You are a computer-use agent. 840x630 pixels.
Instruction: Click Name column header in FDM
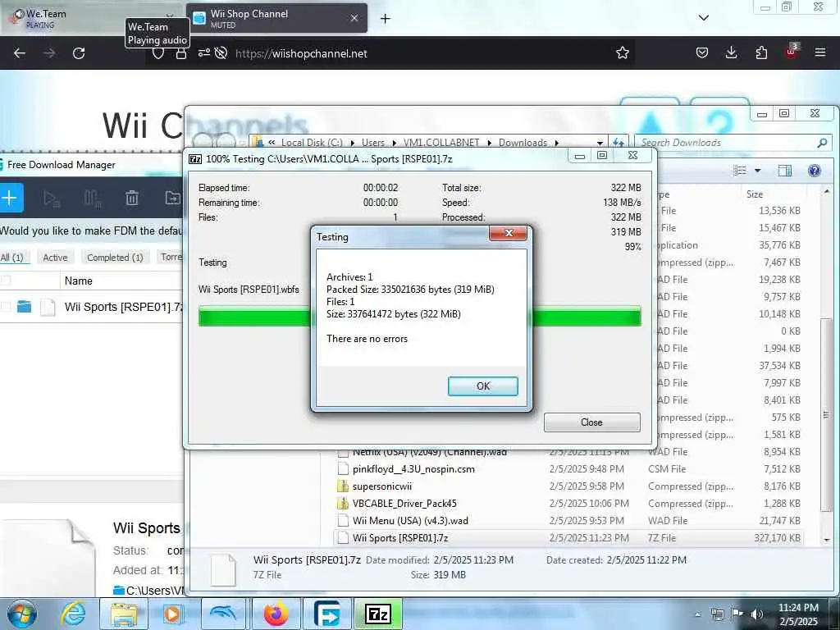point(78,281)
